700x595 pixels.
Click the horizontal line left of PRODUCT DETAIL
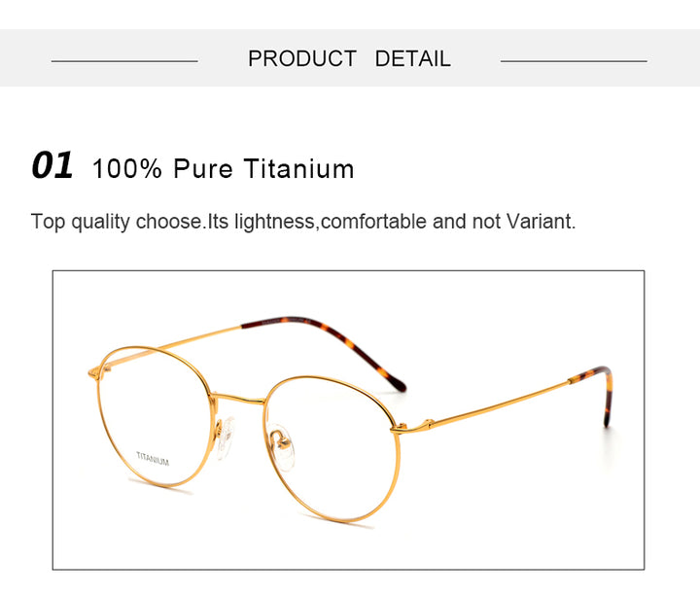coord(124,61)
